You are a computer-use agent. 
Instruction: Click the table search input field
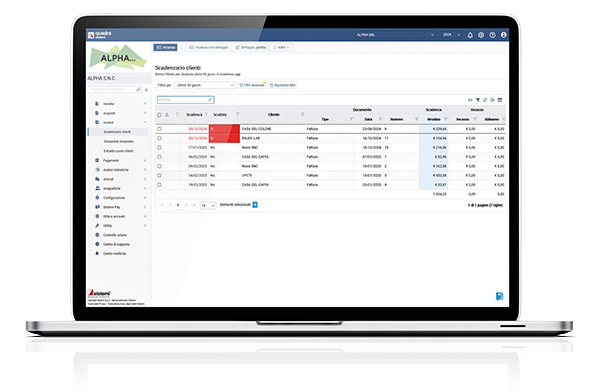pyautogui.click(x=185, y=100)
